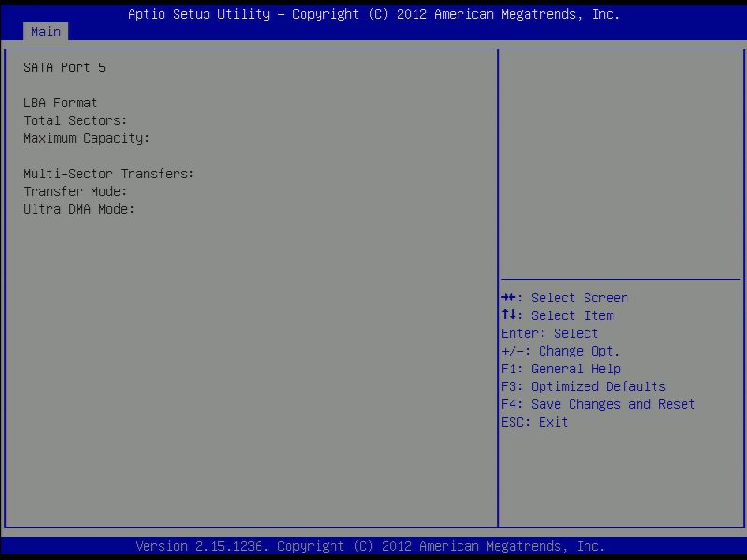This screenshot has width=747, height=560.
Task: Select the Total Sectors row
Action: pos(76,120)
